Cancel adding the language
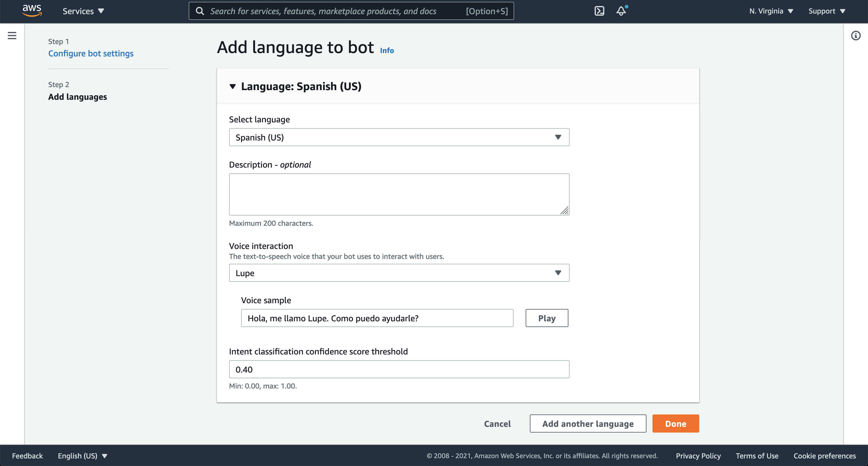 click(x=497, y=423)
